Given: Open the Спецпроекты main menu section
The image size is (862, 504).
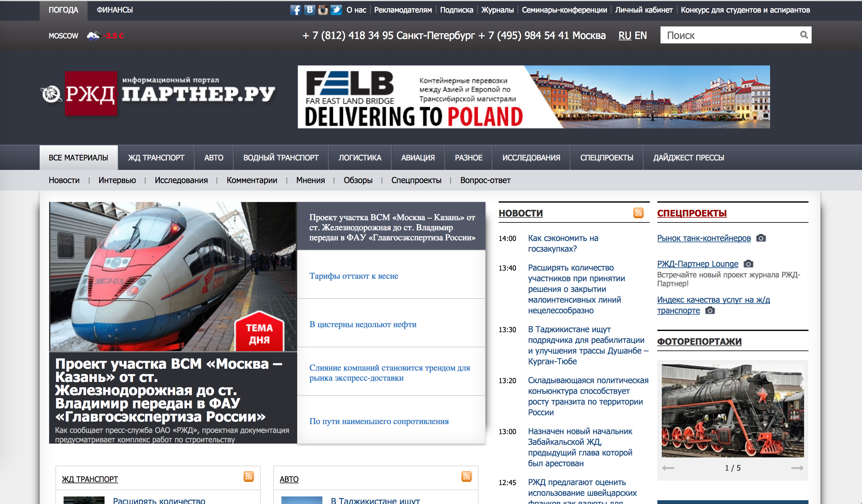Looking at the screenshot, I should [x=607, y=158].
